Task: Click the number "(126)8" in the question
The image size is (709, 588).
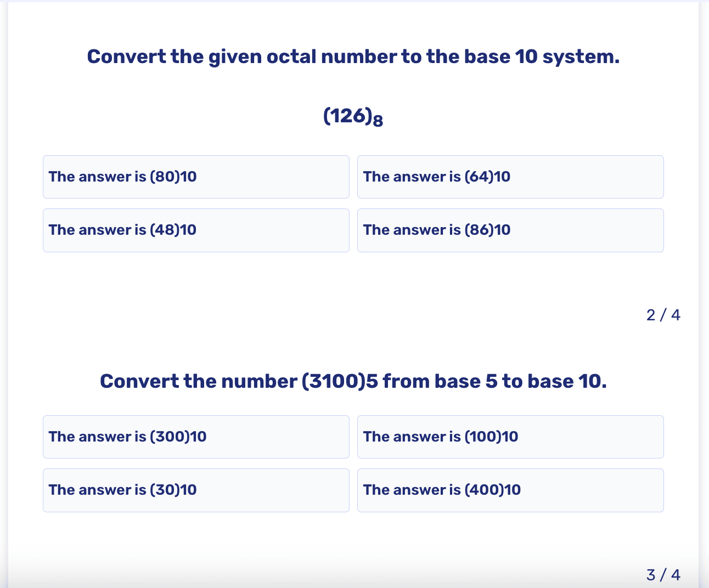Action: pyautogui.click(x=353, y=116)
